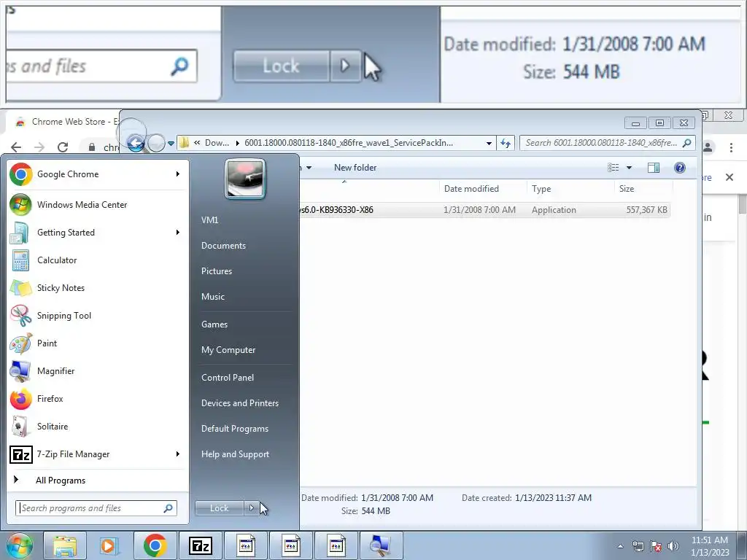Open Action Center flag icon in tray
The width and height of the screenshot is (747, 560).
click(656, 546)
